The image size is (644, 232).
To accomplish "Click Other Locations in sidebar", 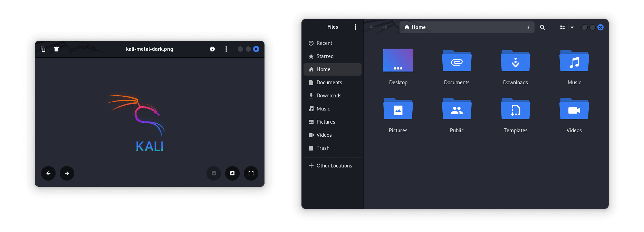I will (334, 166).
